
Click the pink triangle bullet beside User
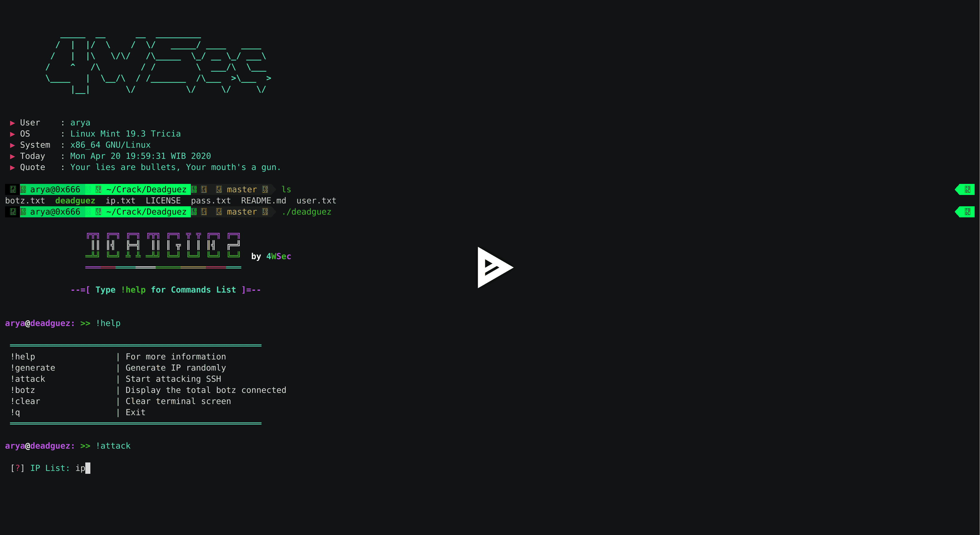click(12, 123)
